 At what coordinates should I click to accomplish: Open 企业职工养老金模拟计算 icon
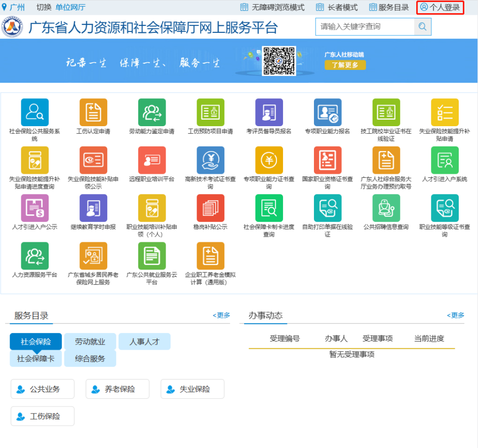pos(210,256)
